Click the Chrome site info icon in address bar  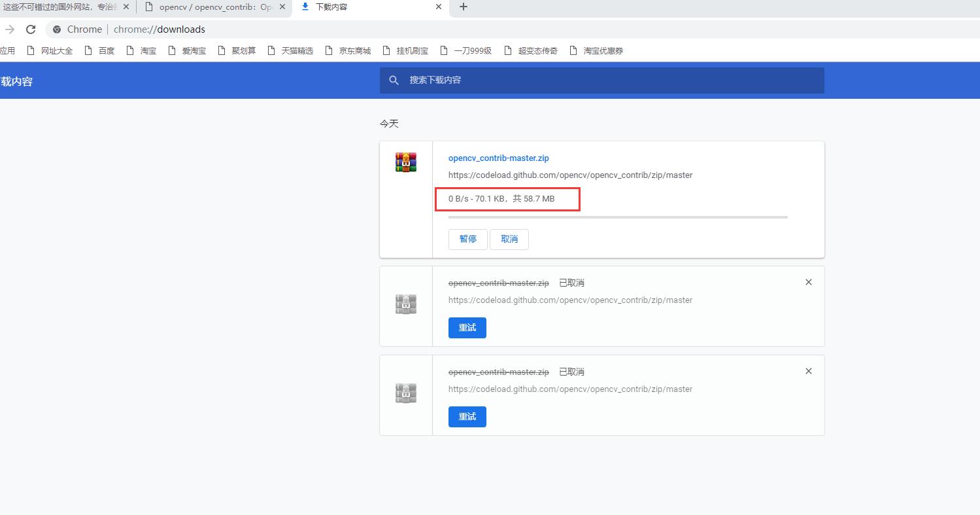pos(57,29)
